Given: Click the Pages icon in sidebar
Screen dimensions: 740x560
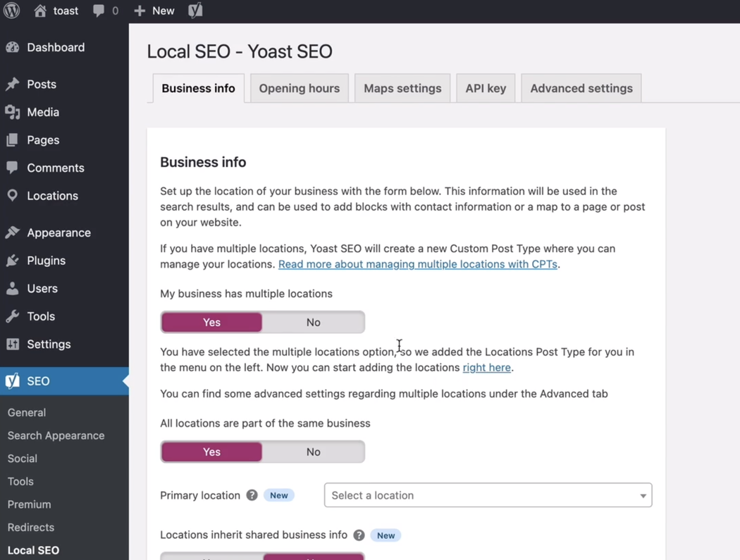Looking at the screenshot, I should pyautogui.click(x=12, y=139).
